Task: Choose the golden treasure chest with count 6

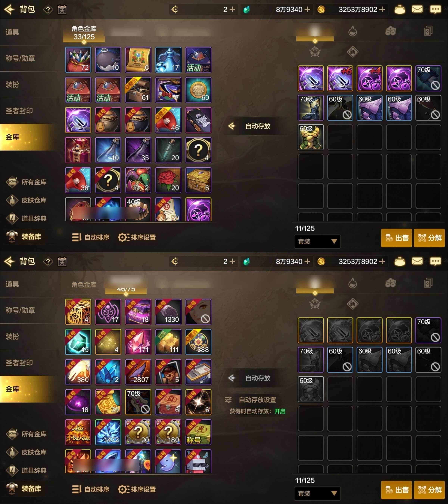Action: pyautogui.click(x=198, y=180)
